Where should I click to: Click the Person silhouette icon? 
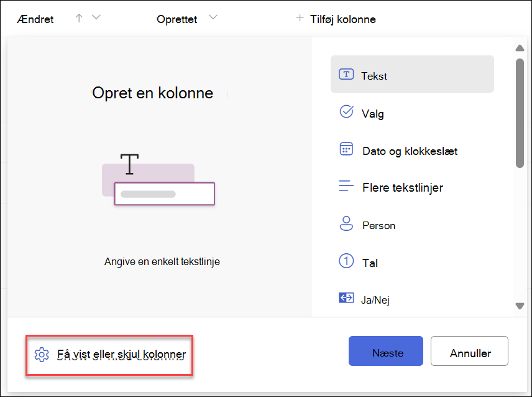point(346,223)
